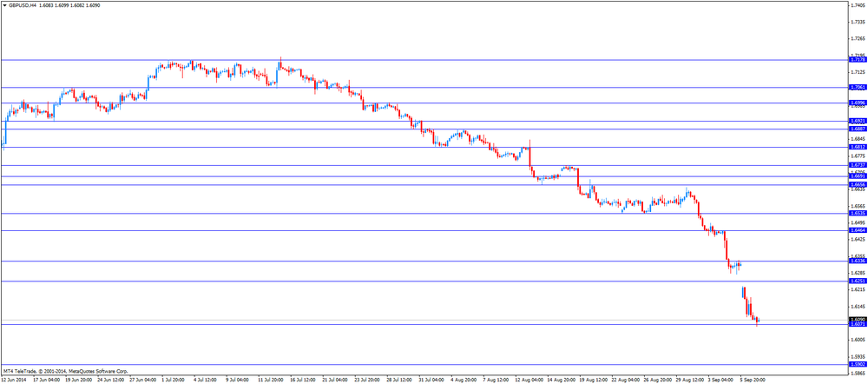Screen dimensions: 868x384
Task: Select the 1.7061 blue price tag
Action: 858,88
